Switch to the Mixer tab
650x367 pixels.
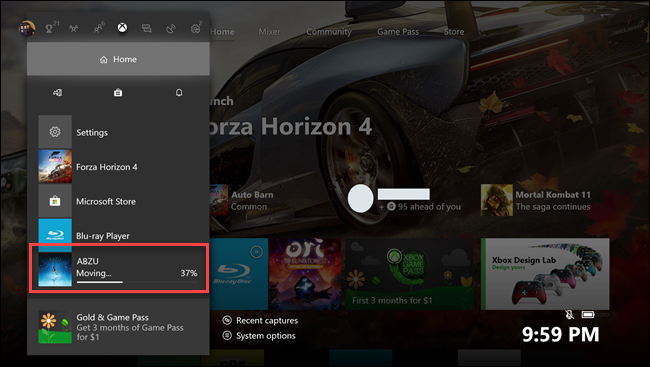pos(269,32)
